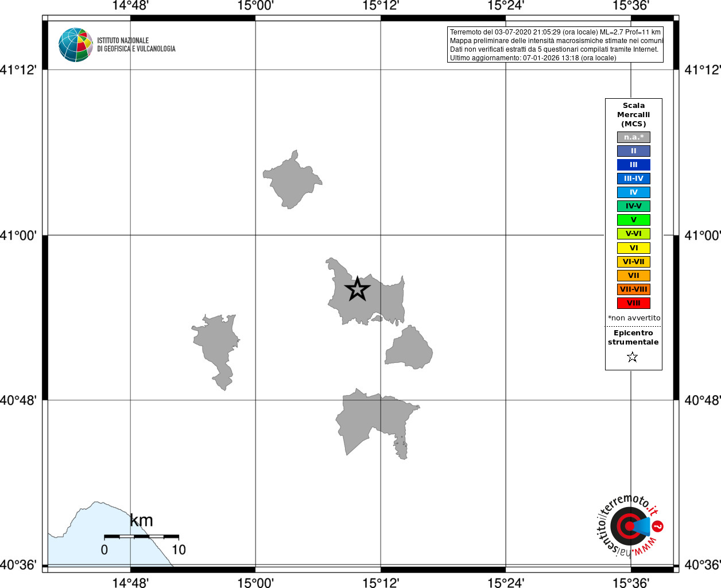Click the epicenter star on the map
Image resolution: width=721 pixels, height=588 pixels.
pos(358,289)
